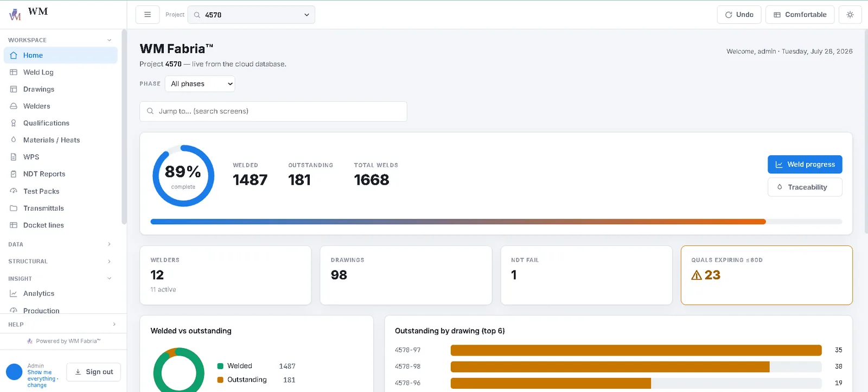Select Test Packs in sidebar
The width and height of the screenshot is (868, 392).
[x=61, y=191]
